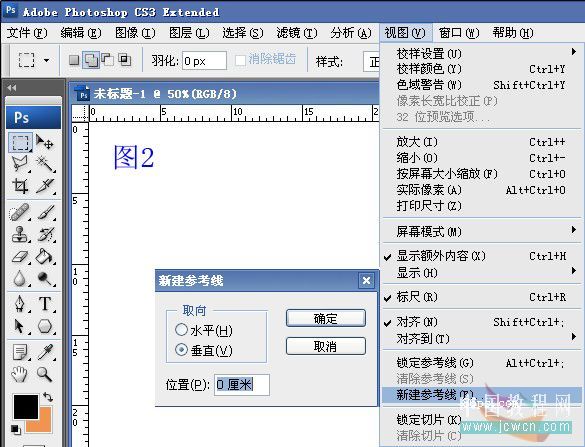Select the Healing Brush tool
585x447 pixels.
pyautogui.click(x=20, y=213)
